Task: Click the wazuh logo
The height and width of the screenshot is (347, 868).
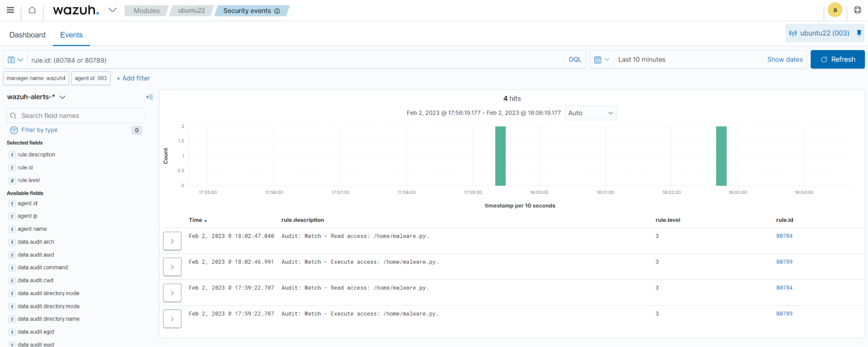Action: 76,10
